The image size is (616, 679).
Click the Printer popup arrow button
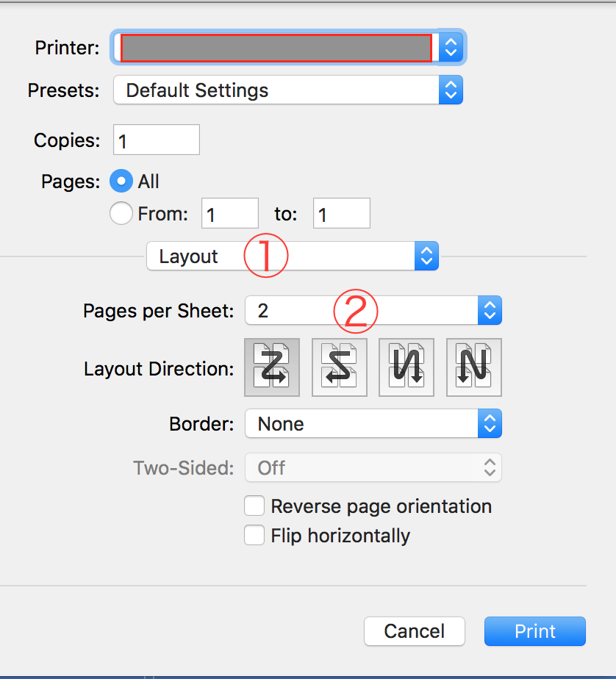tap(451, 48)
